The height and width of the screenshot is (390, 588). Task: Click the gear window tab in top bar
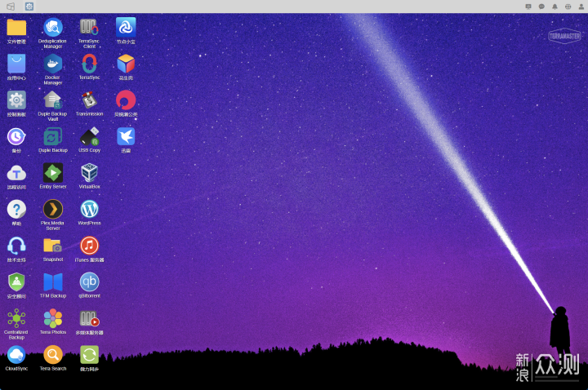click(29, 7)
